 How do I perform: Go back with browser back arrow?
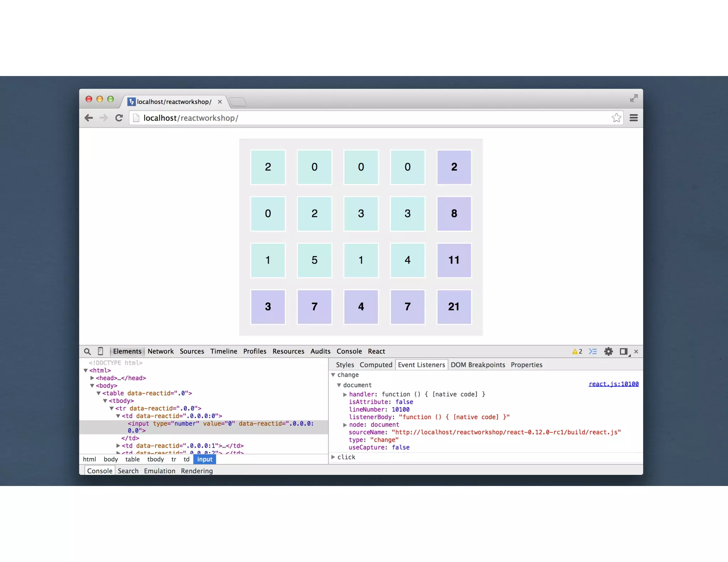[89, 118]
